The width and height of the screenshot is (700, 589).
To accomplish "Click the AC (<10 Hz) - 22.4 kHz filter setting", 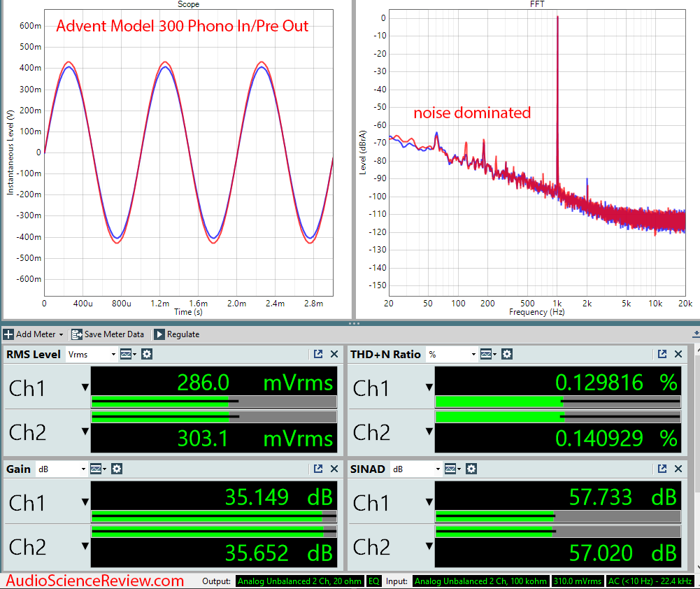I will pyautogui.click(x=650, y=581).
